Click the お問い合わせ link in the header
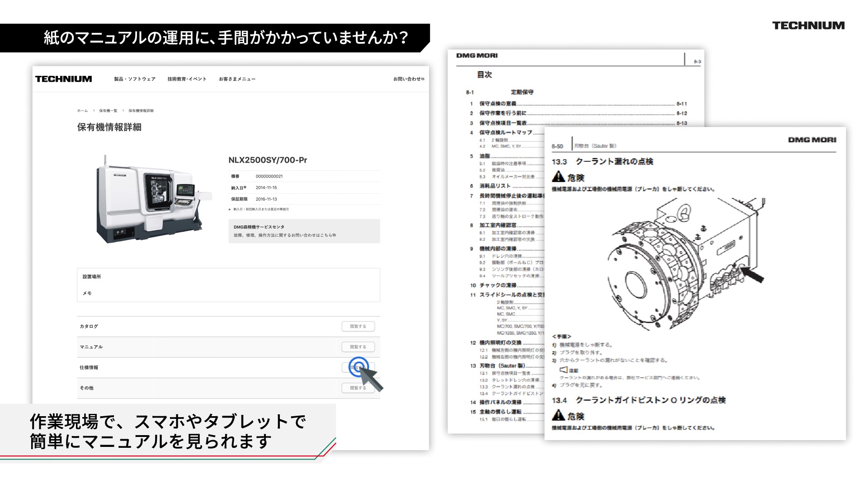The width and height of the screenshot is (868, 488). (x=409, y=79)
